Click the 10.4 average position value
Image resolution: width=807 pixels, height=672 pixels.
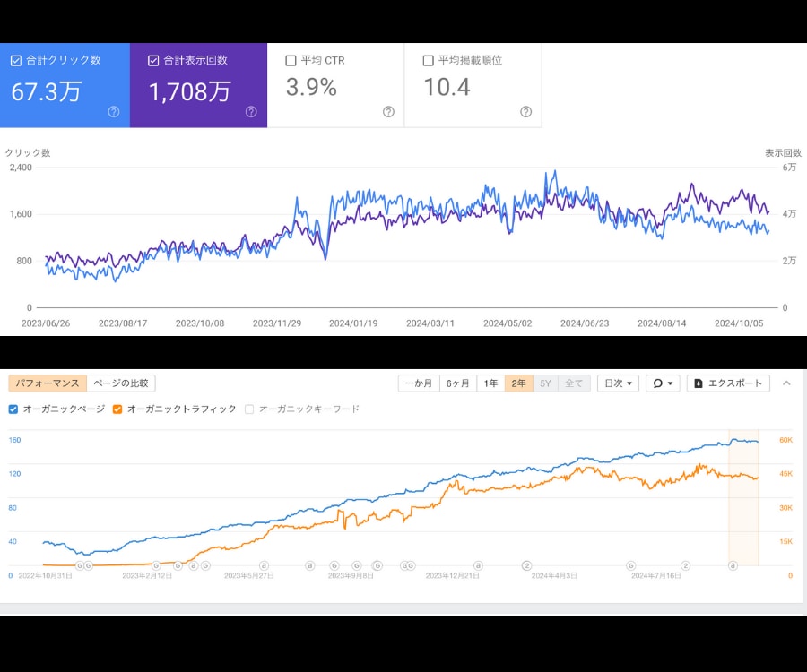(447, 87)
